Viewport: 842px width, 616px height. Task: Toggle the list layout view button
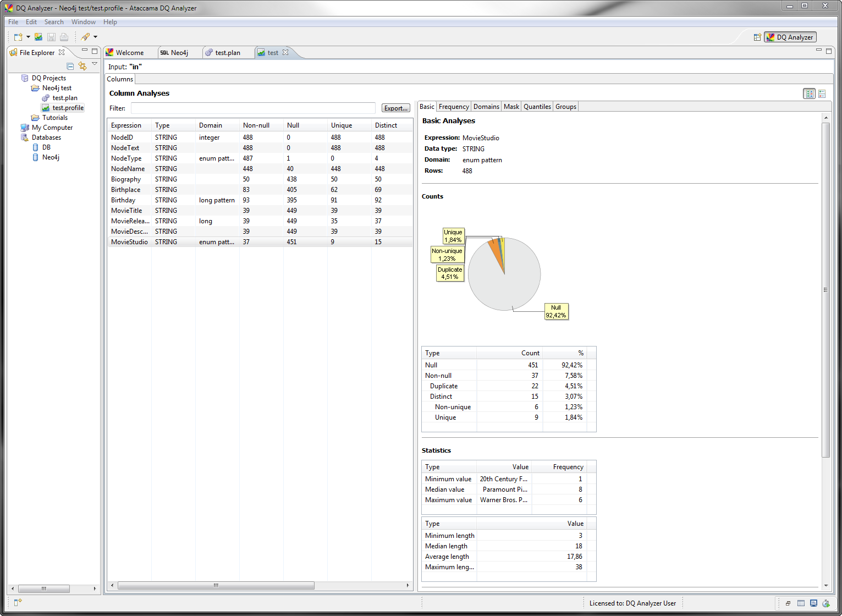point(822,94)
